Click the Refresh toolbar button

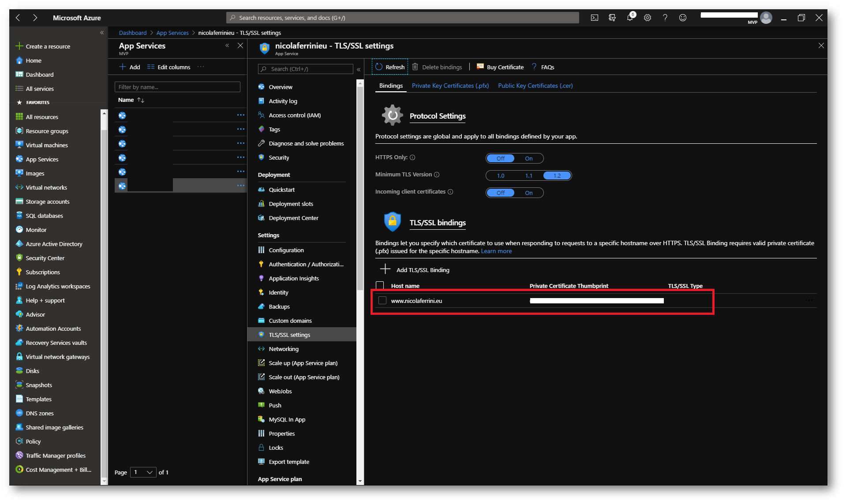(x=390, y=67)
